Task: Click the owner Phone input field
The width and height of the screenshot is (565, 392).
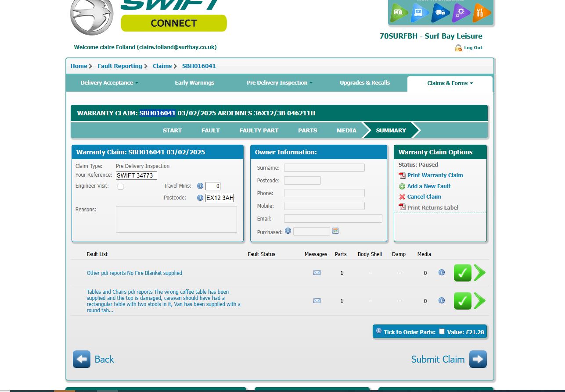Action: (324, 193)
